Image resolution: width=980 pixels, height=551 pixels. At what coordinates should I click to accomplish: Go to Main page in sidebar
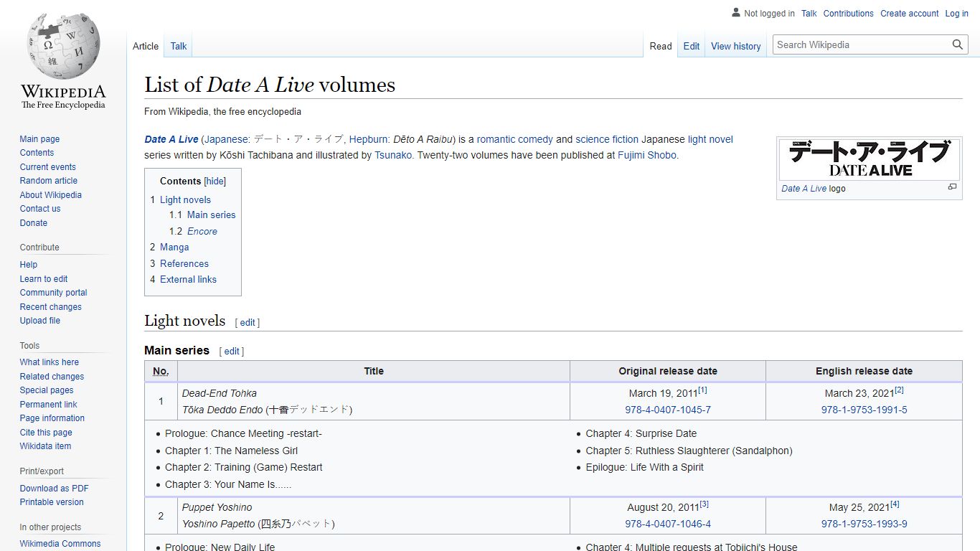[39, 139]
